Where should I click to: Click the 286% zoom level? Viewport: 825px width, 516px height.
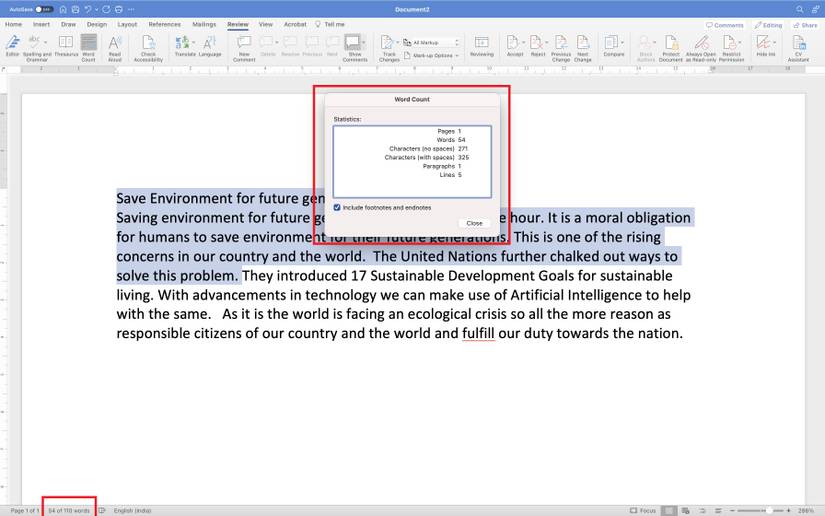[x=806, y=511]
